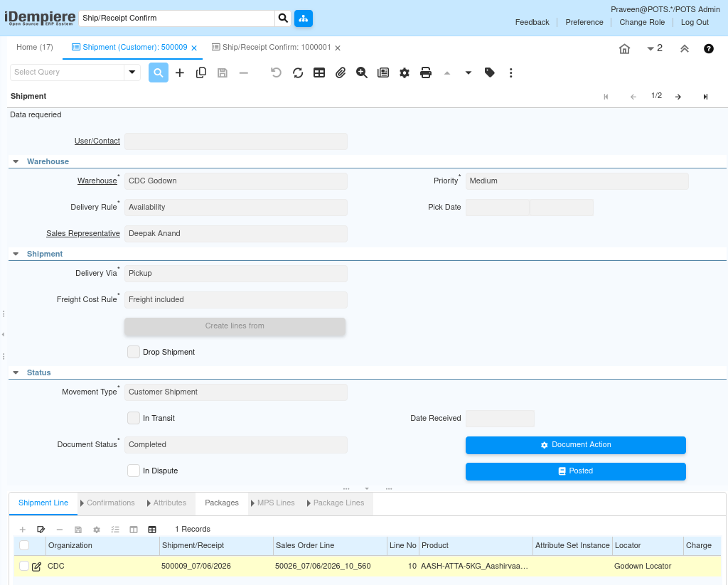Select the CDC shipment line row checkbox
The image size is (728, 585).
tap(24, 566)
